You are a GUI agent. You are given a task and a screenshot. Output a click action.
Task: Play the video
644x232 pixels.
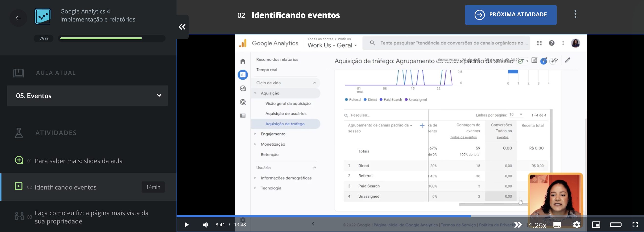pyautogui.click(x=187, y=224)
